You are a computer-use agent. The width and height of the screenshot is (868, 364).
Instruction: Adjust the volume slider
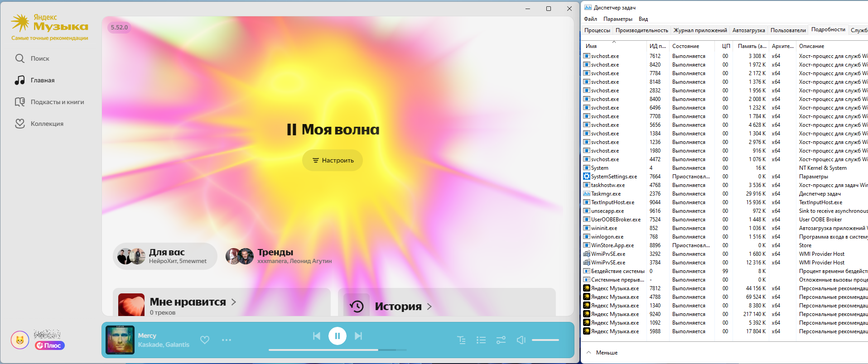pos(545,340)
